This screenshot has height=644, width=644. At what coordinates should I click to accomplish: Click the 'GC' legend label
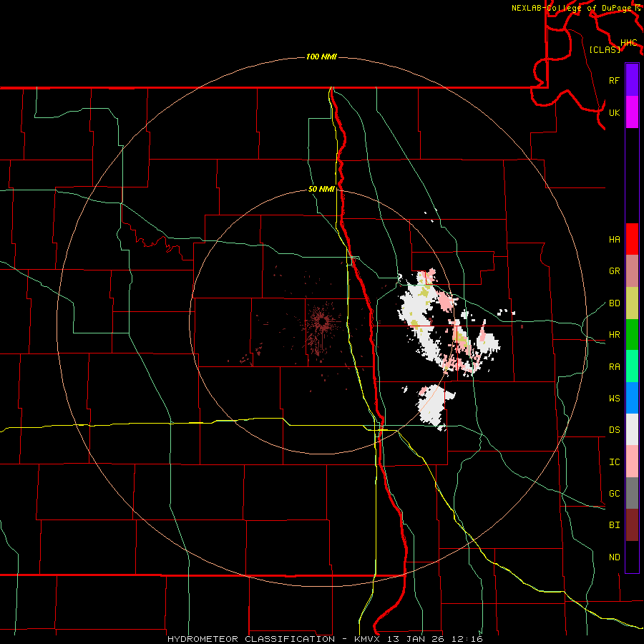coord(614,493)
